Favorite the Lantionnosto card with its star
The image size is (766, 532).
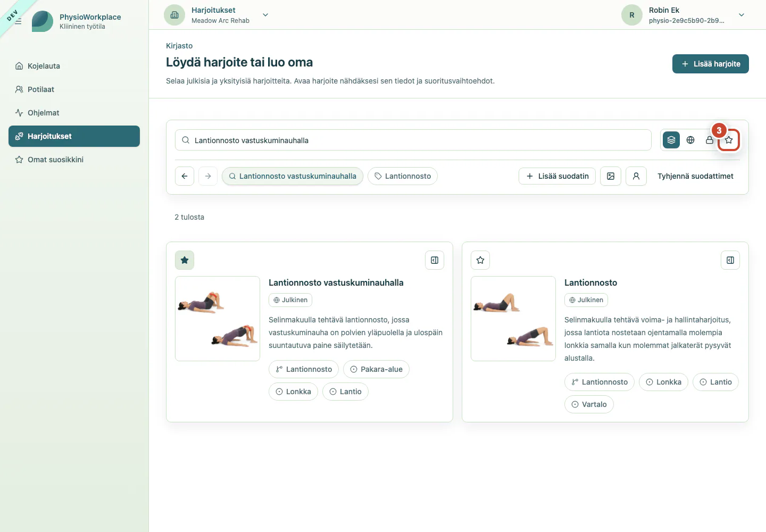(x=480, y=260)
